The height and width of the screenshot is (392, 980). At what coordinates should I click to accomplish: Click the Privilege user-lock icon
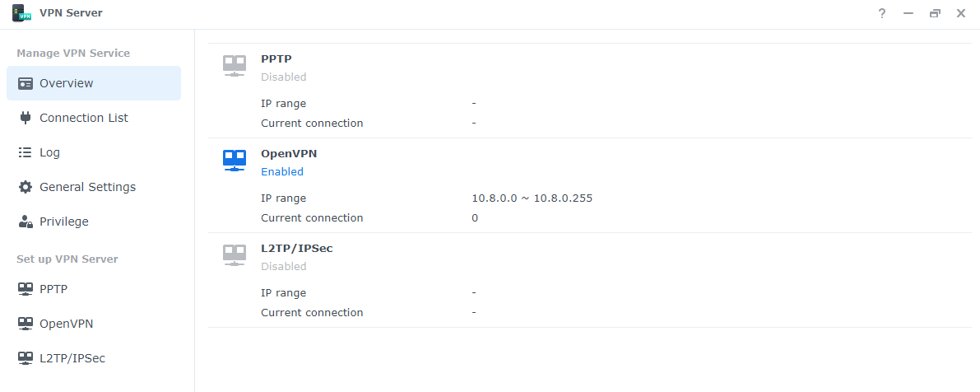[x=25, y=222]
